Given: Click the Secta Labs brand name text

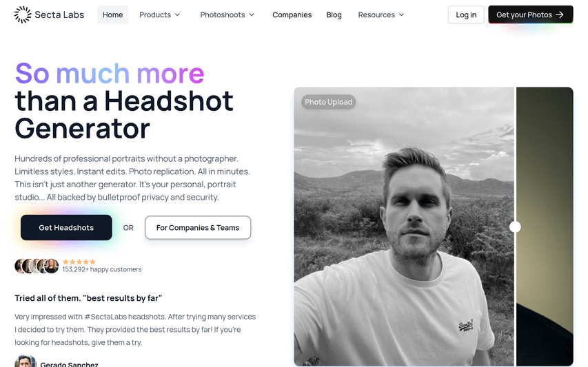Looking at the screenshot, I should tap(59, 14).
